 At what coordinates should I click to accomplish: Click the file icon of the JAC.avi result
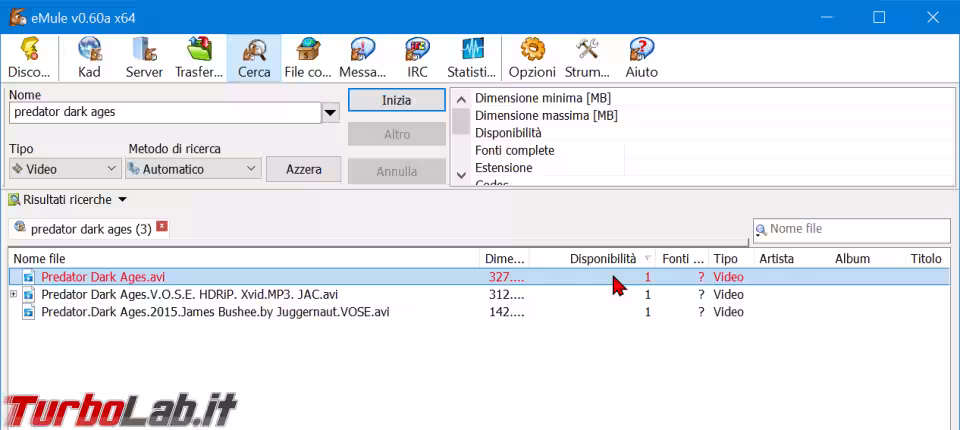(x=29, y=295)
